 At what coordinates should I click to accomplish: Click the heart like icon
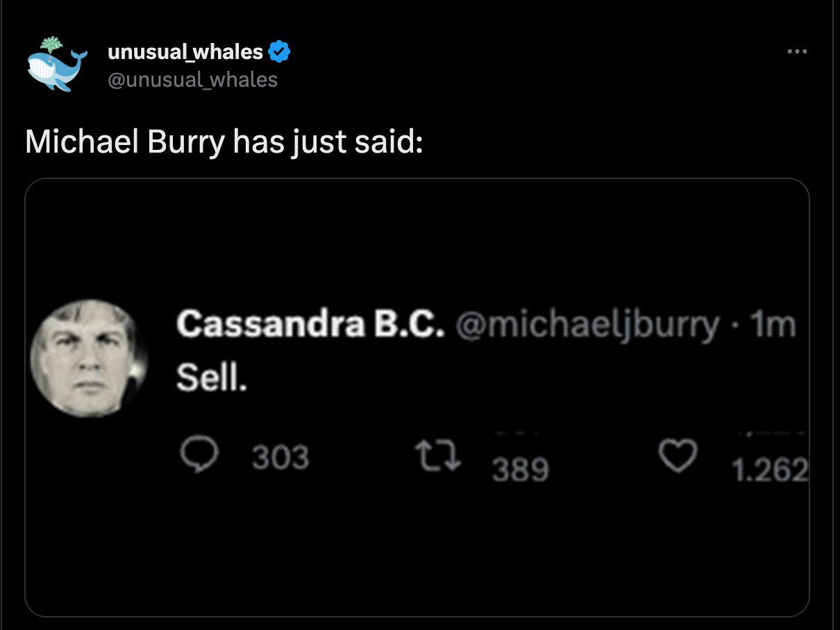point(678,457)
